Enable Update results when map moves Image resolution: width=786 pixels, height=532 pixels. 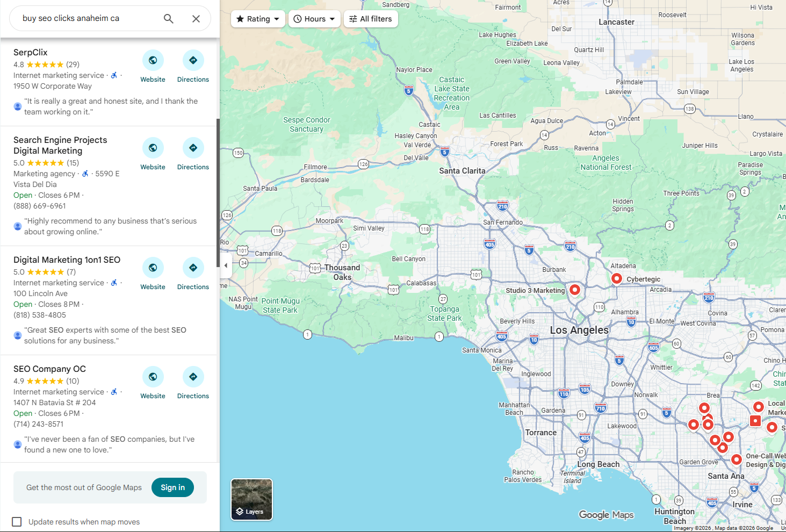(17, 521)
